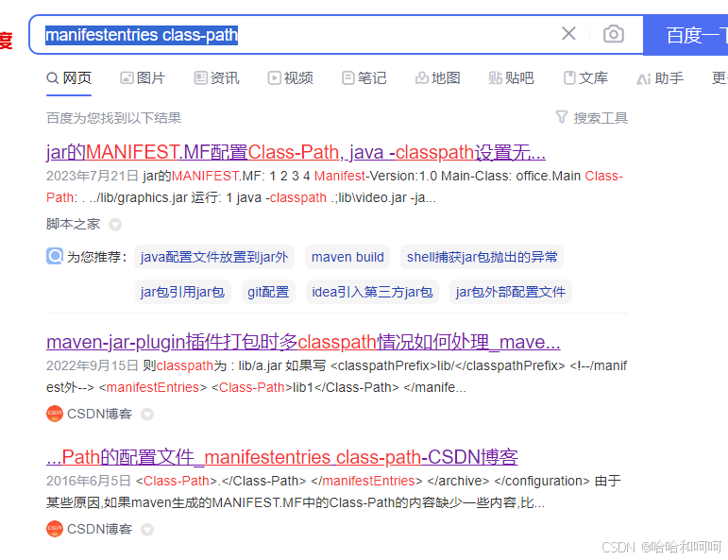Switch to the 图片 tab
728x560 pixels.
coord(143,78)
